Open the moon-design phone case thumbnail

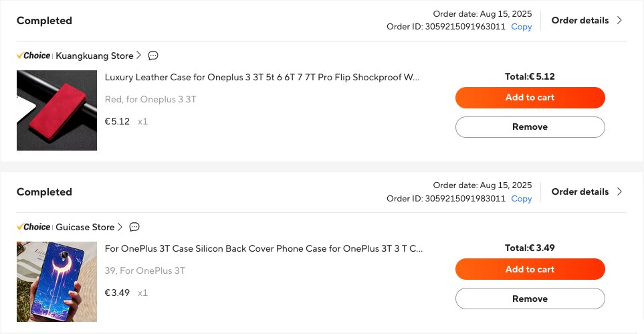tap(57, 282)
